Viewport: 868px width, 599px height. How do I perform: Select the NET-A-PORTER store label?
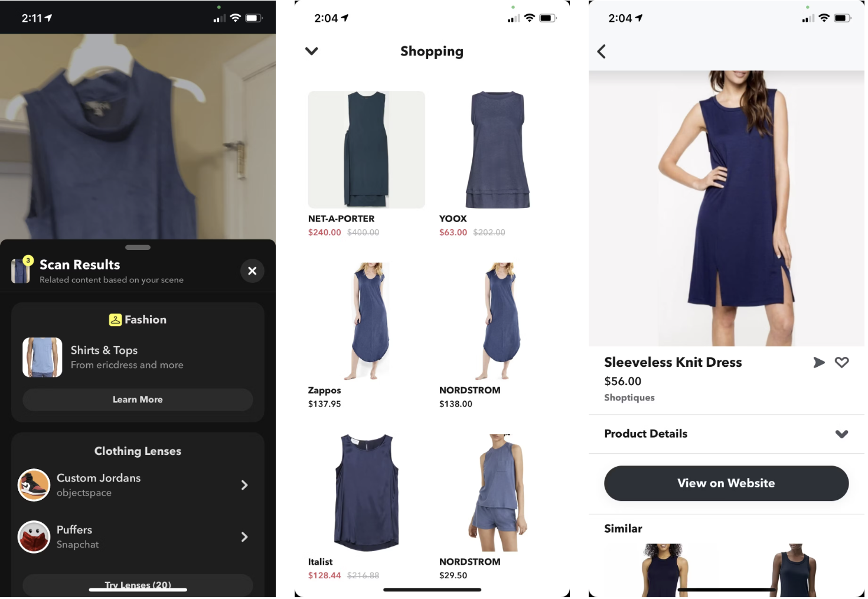click(x=341, y=219)
